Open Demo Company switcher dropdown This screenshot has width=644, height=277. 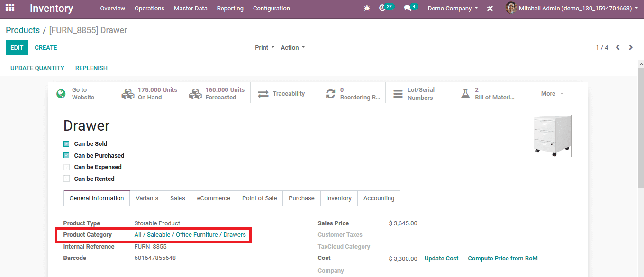tap(453, 9)
